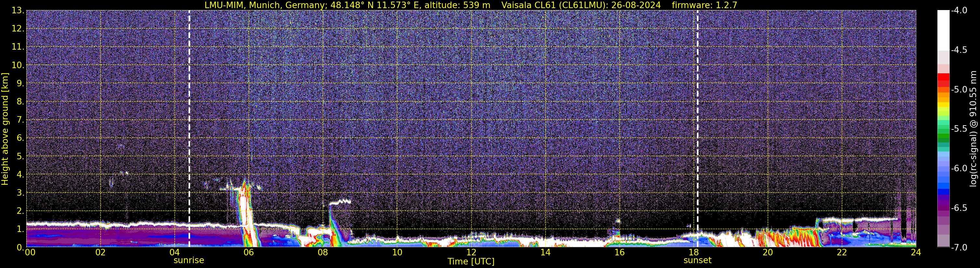980x268 pixels.
Task: Click the 2. height axis tick label
Action: [x=20, y=211]
